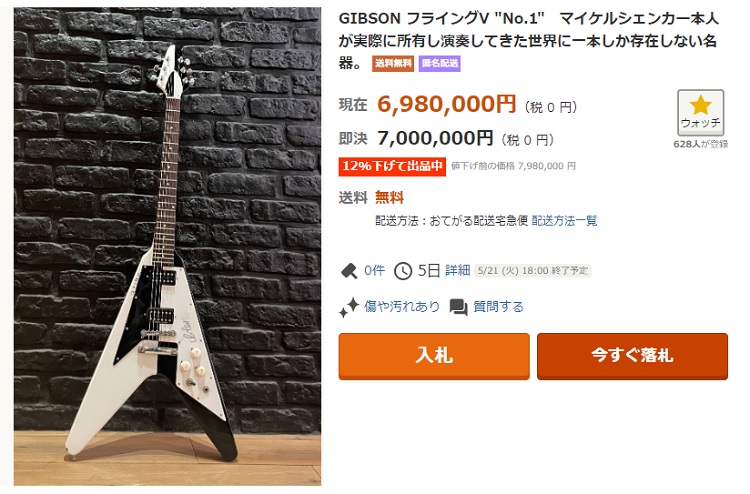This screenshot has width=750, height=494.
Task: Click the sparkle item-condition icon
Action: [x=349, y=307]
